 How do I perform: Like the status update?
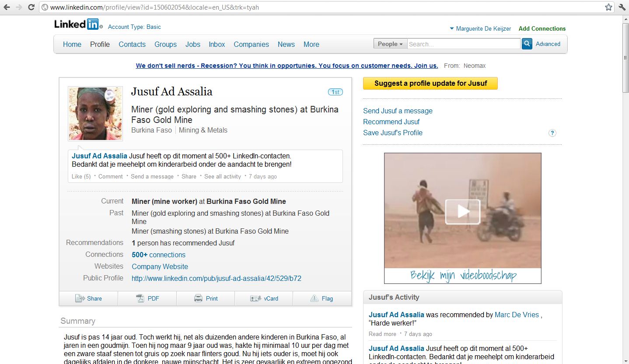pyautogui.click(x=81, y=176)
